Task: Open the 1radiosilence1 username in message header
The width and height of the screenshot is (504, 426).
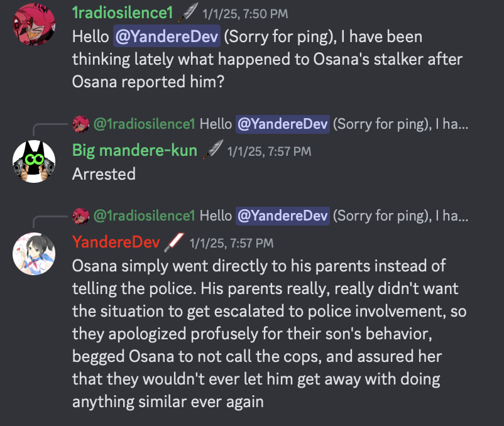Action: pyautogui.click(x=121, y=12)
